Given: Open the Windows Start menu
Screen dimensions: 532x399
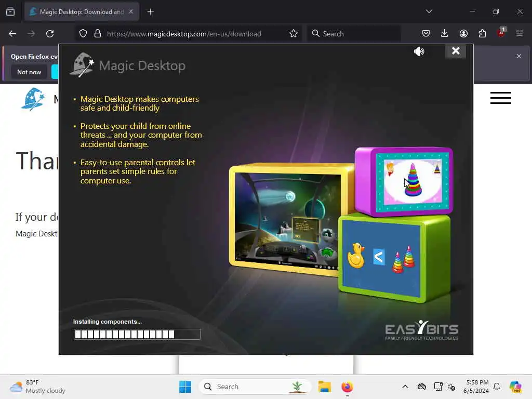Looking at the screenshot, I should [x=185, y=387].
